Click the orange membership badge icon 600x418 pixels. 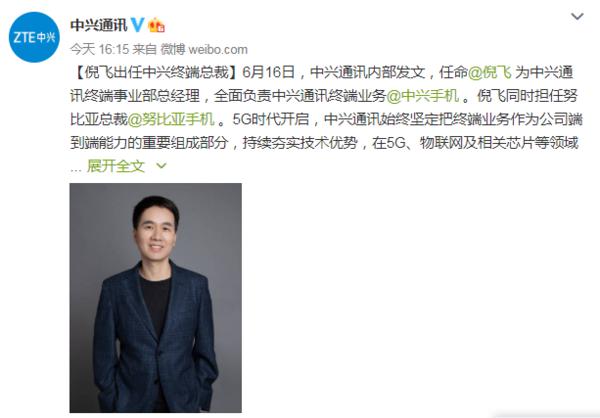coord(156,25)
